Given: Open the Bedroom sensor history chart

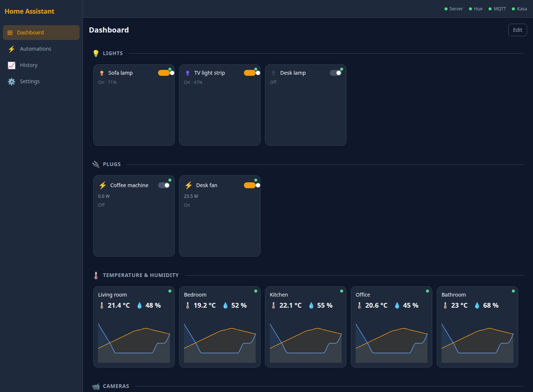Looking at the screenshot, I should pos(220,343).
